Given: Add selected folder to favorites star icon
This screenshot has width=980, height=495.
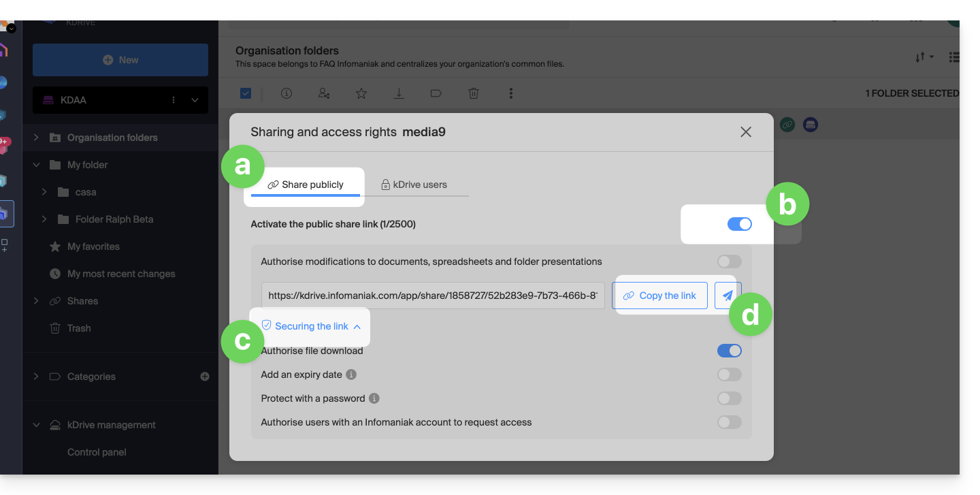Looking at the screenshot, I should point(361,93).
